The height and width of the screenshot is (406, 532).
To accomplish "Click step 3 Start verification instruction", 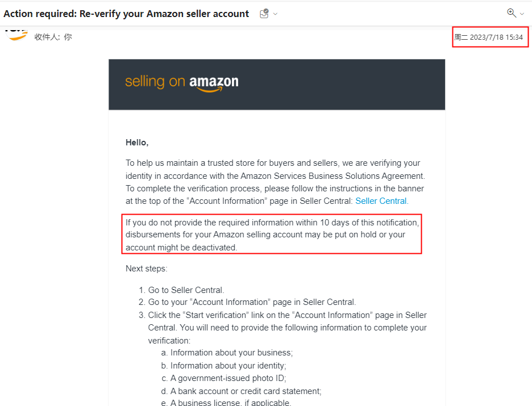I will click(283, 328).
